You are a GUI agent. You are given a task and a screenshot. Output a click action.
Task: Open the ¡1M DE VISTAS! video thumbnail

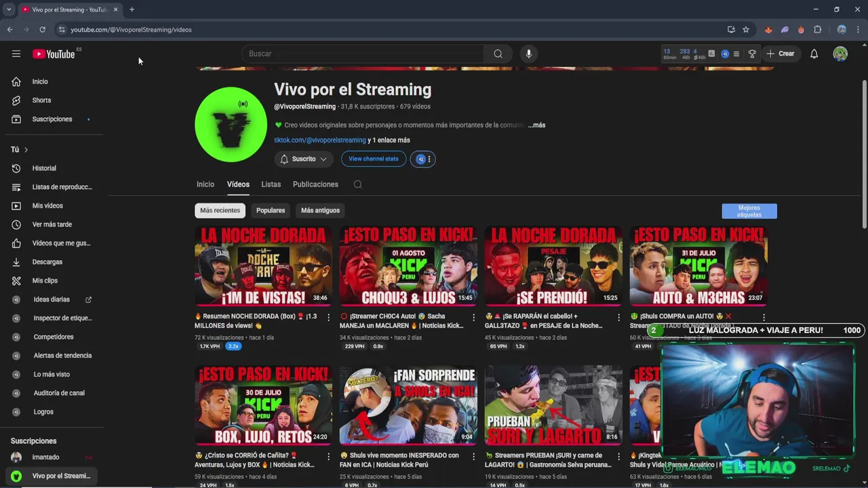point(263,266)
